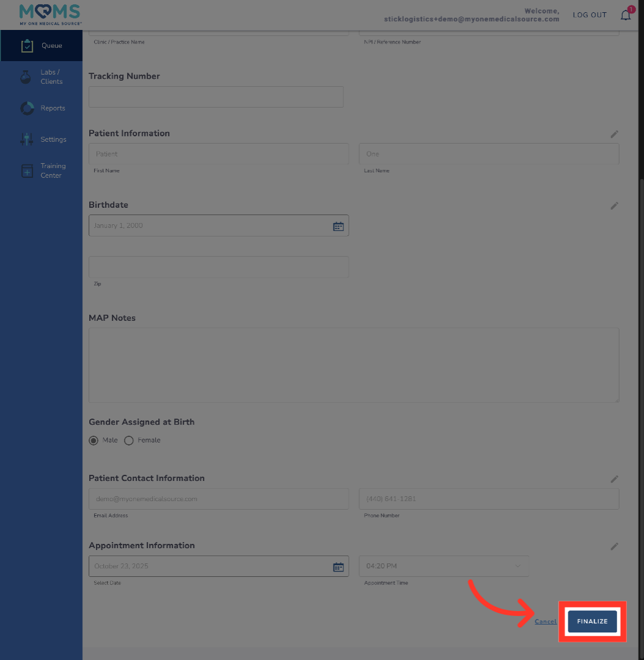Click the Phone Number field
The image size is (644, 660).
pyautogui.click(x=489, y=499)
